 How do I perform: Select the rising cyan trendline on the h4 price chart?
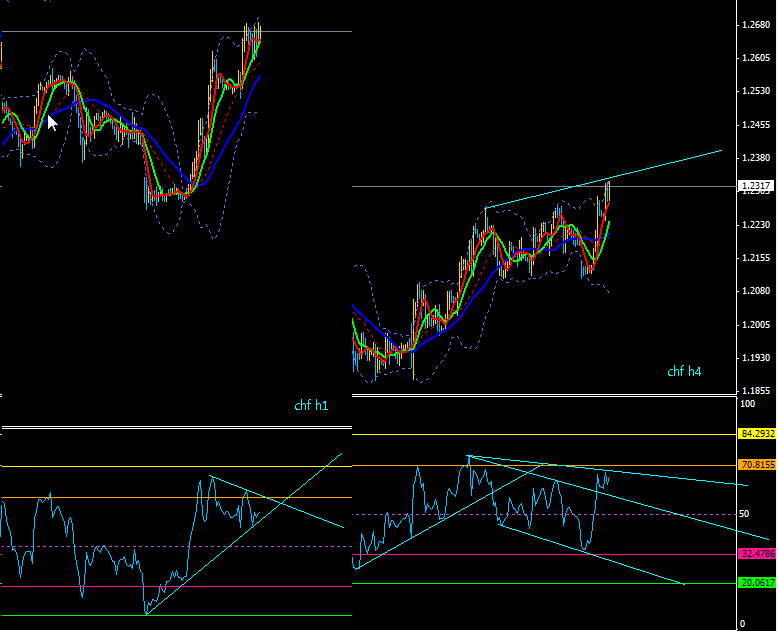point(603,179)
